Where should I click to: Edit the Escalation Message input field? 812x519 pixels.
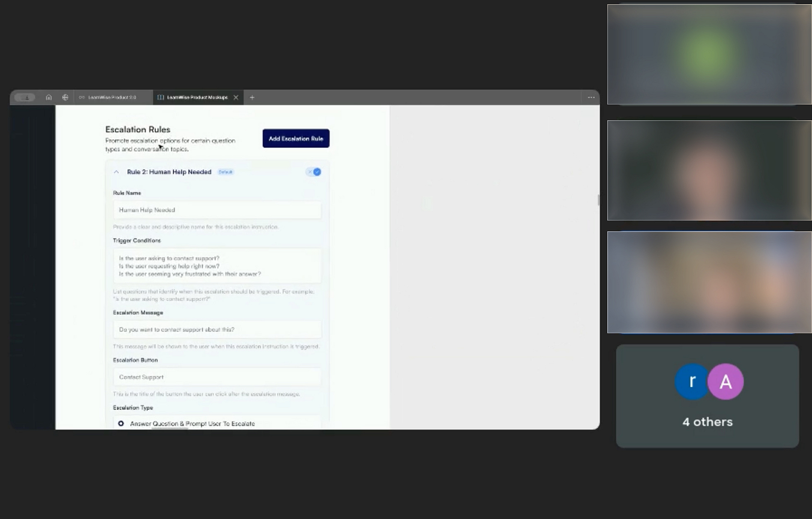[217, 330]
